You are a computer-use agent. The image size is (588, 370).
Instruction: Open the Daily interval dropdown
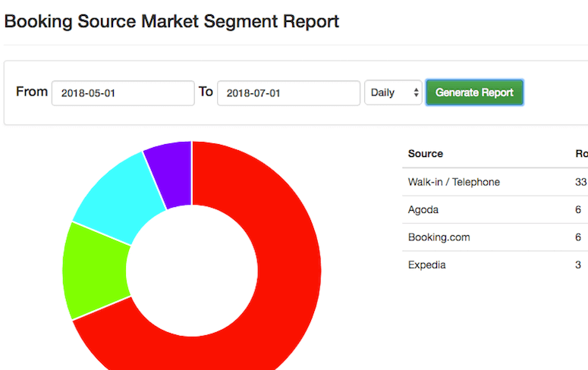pos(393,93)
